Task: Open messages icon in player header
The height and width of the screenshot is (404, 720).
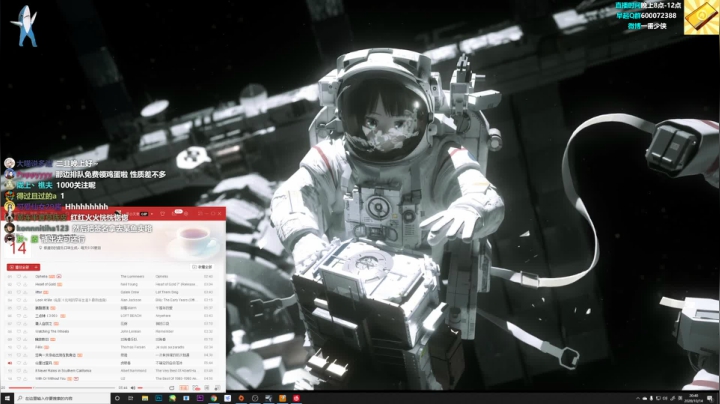Action: tap(174, 214)
